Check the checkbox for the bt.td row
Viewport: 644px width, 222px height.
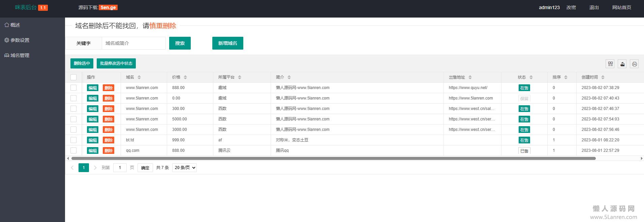(73, 140)
